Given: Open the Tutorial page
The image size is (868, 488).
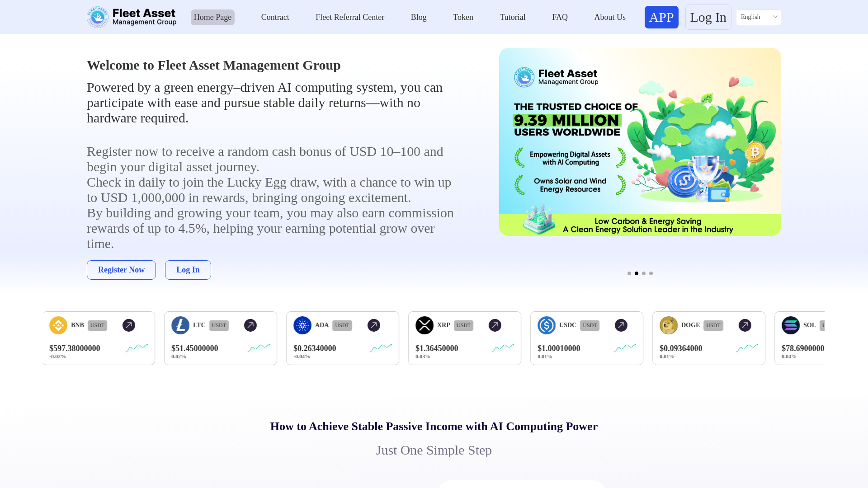Looking at the screenshot, I should 513,17.
